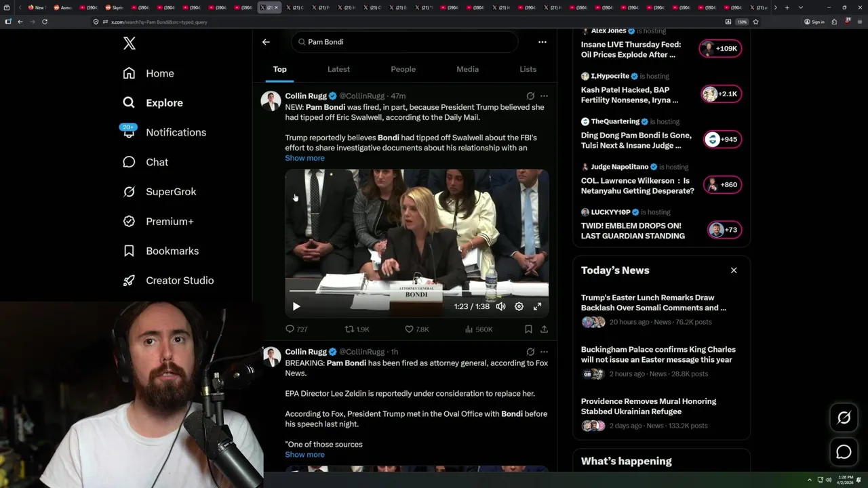This screenshot has width=868, height=488.
Task: Show hidden system tray icons
Action: (x=809, y=480)
